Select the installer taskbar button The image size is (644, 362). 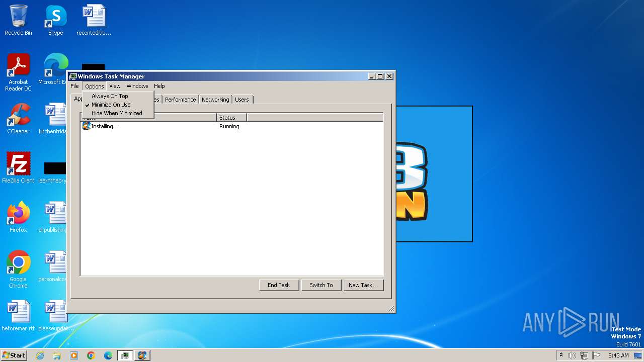[142, 355]
